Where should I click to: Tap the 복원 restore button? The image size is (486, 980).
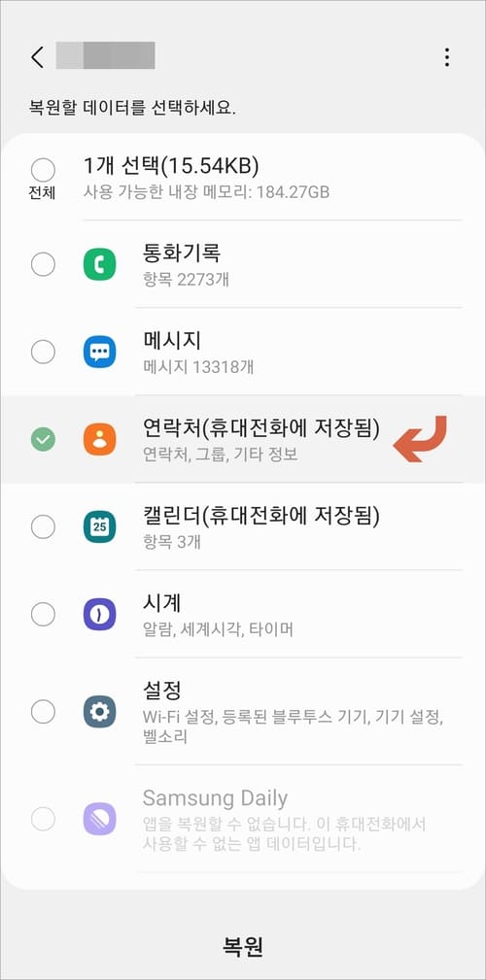coord(243,947)
